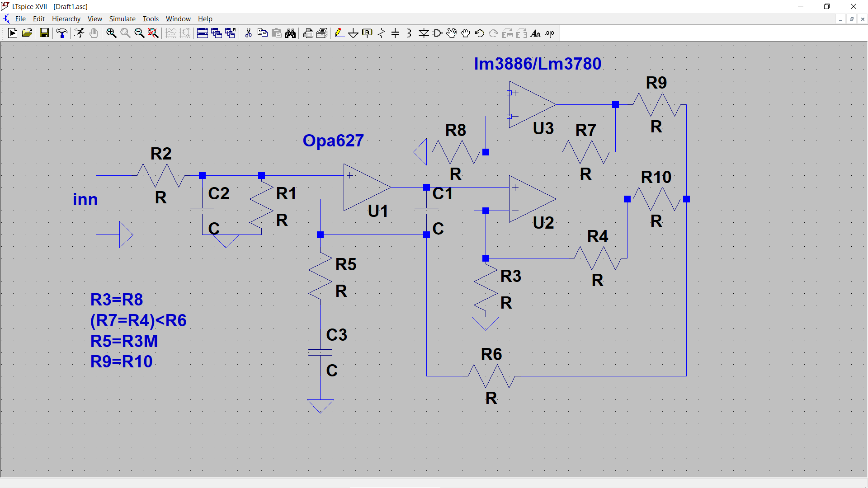Click the autorange waveform icon
Screen dimensions: 868x488
171,33
